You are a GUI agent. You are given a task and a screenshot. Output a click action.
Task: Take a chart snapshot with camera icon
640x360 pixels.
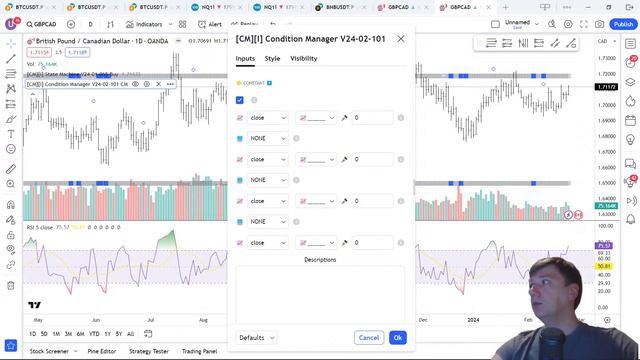(599, 24)
